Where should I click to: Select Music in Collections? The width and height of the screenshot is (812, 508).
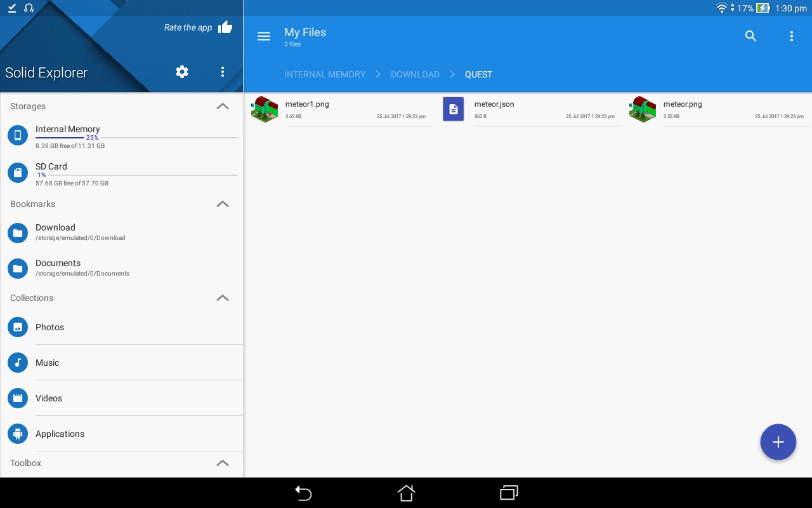coord(47,363)
